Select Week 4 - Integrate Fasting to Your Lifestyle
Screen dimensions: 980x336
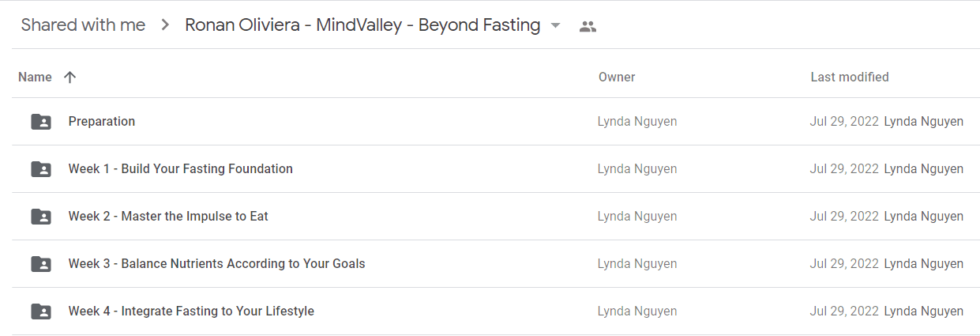pyautogui.click(x=191, y=311)
